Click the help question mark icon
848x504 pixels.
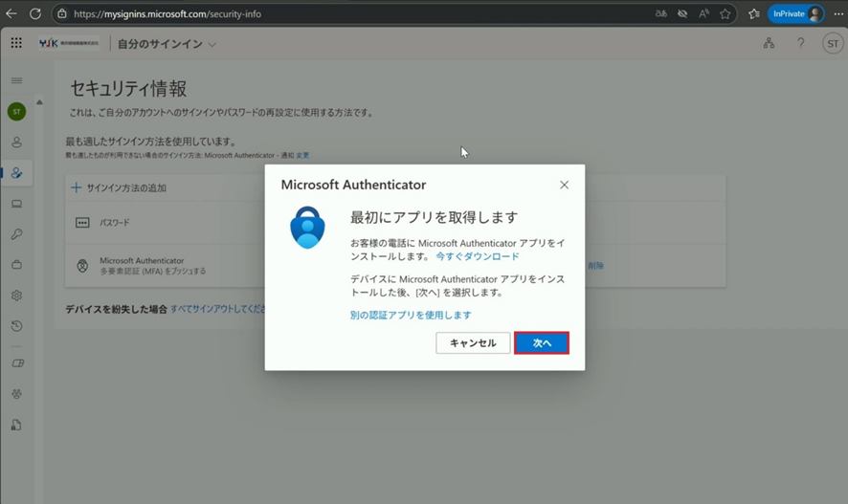[801, 43]
